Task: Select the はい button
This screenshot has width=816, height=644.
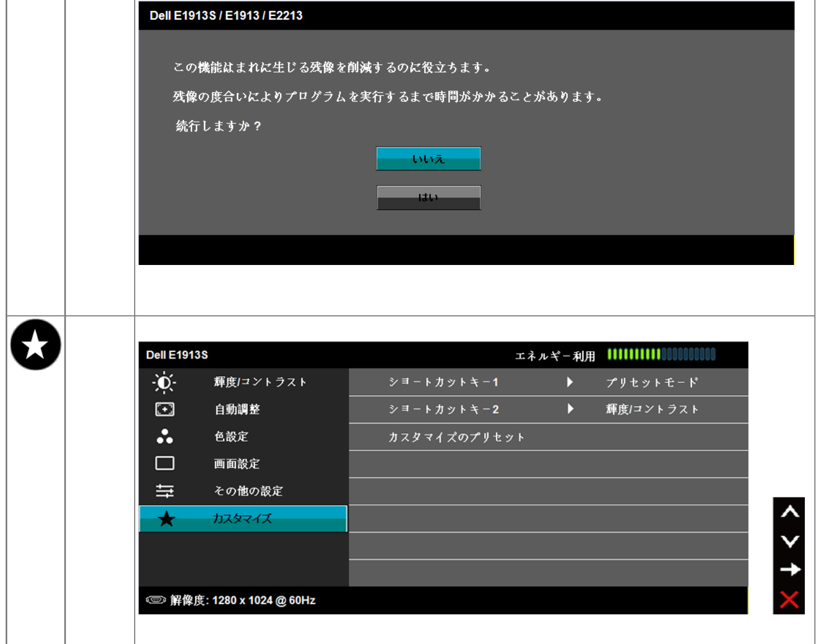Action: click(429, 198)
